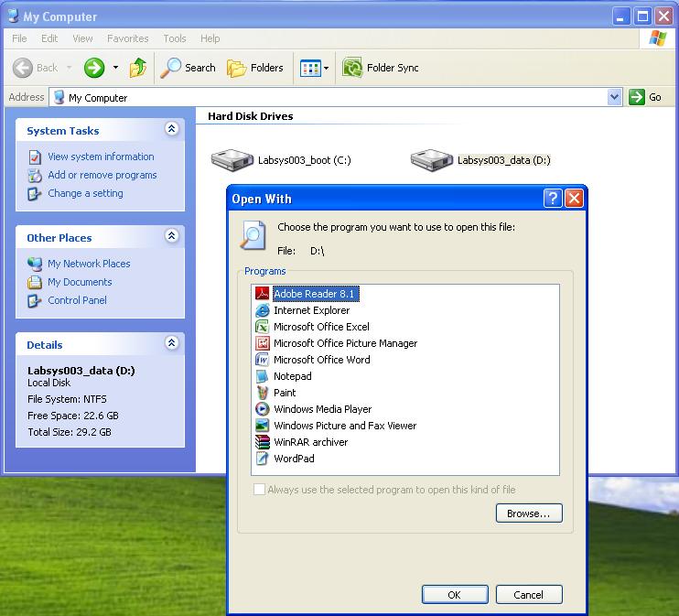The height and width of the screenshot is (616, 679).
Task: Select "Internet Explorer" program name
Action: 311,310
